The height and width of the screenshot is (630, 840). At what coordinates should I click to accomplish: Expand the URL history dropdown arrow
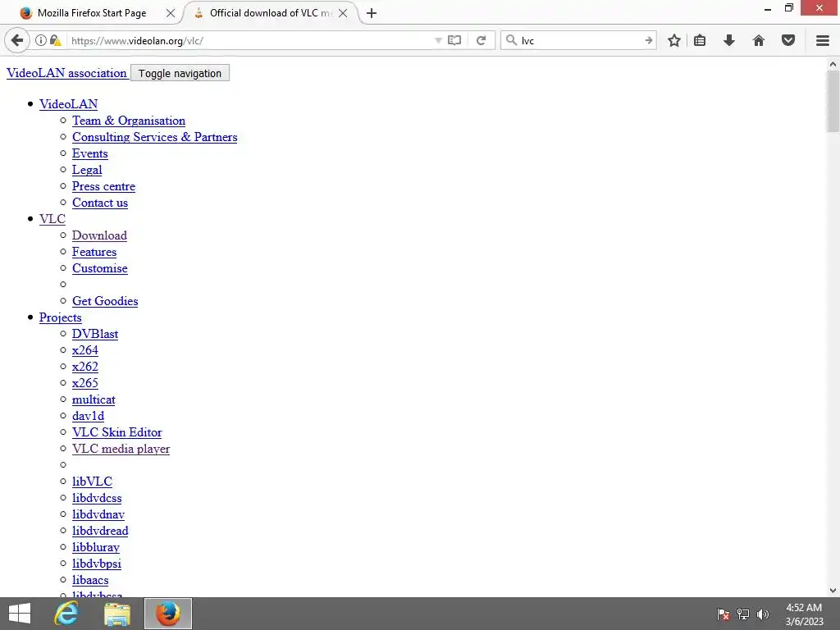pos(438,40)
